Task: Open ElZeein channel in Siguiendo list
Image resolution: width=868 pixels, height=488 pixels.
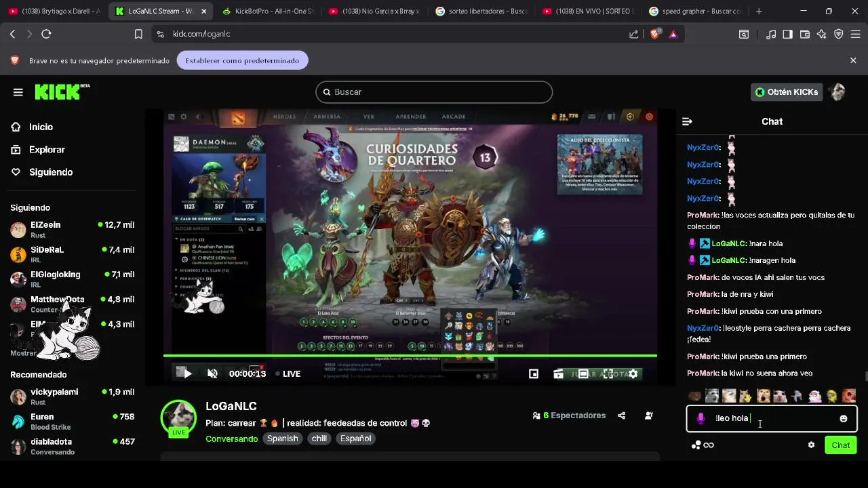Action: tap(73, 230)
